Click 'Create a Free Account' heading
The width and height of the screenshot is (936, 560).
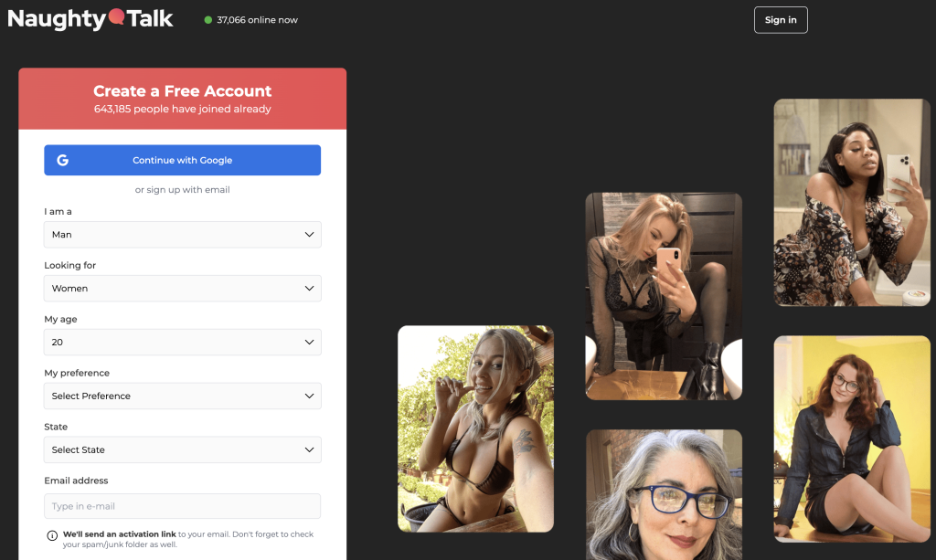point(182,90)
